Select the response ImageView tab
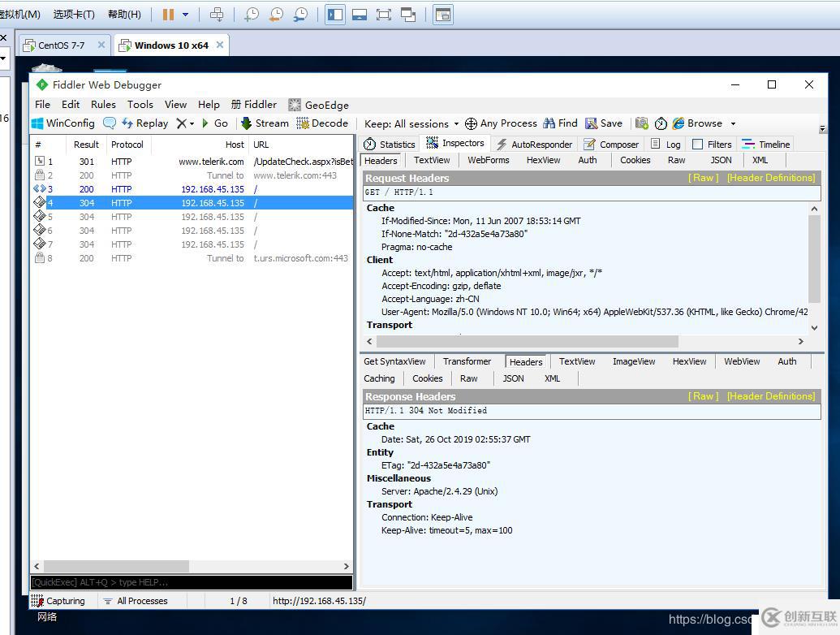 (634, 361)
